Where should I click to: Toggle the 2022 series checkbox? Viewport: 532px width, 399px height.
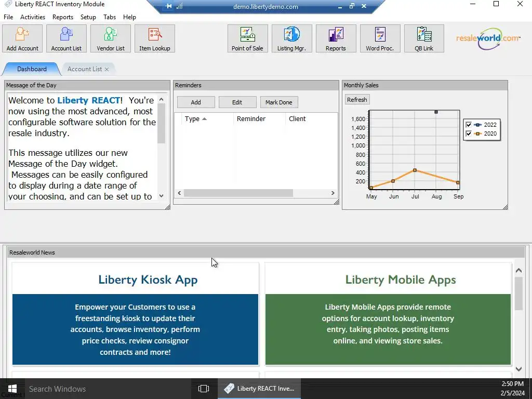[469, 125]
